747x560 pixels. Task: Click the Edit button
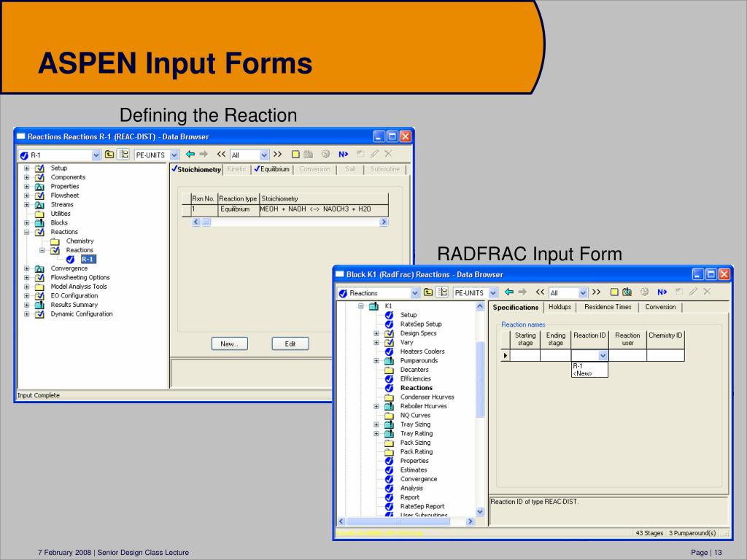pyautogui.click(x=290, y=344)
